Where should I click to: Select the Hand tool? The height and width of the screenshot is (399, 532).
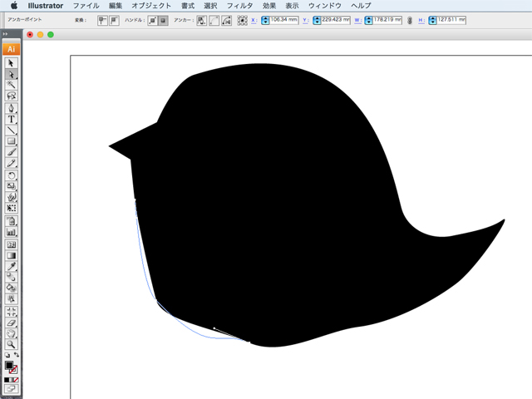(x=11, y=333)
